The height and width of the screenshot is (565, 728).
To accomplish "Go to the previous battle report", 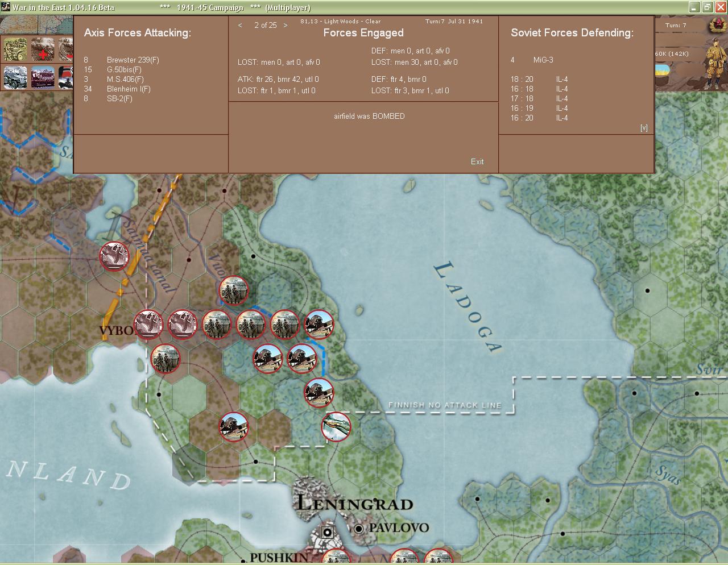I will (x=240, y=25).
